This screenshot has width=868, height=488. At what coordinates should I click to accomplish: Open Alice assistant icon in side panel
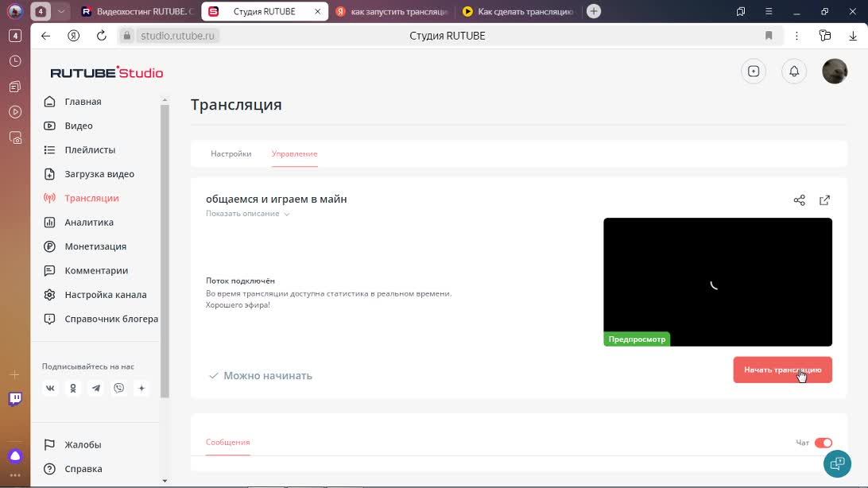point(15,456)
